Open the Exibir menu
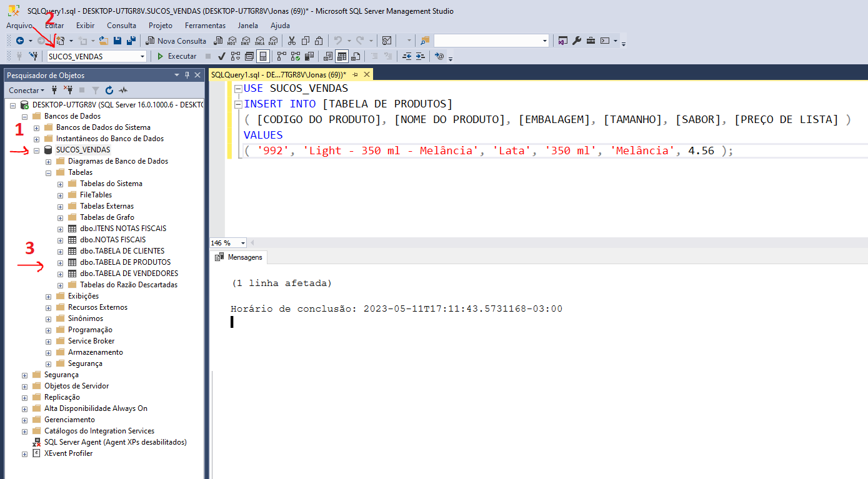The height and width of the screenshot is (479, 868). coord(86,26)
